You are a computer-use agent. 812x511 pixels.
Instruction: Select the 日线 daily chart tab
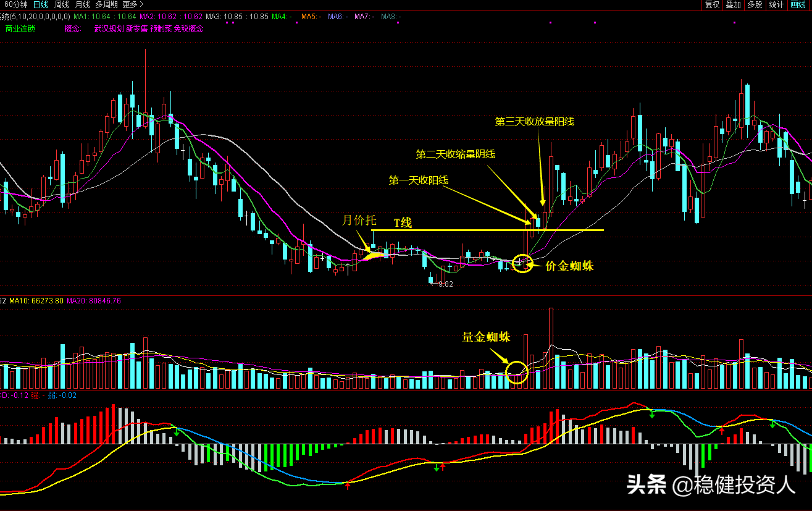41,5
